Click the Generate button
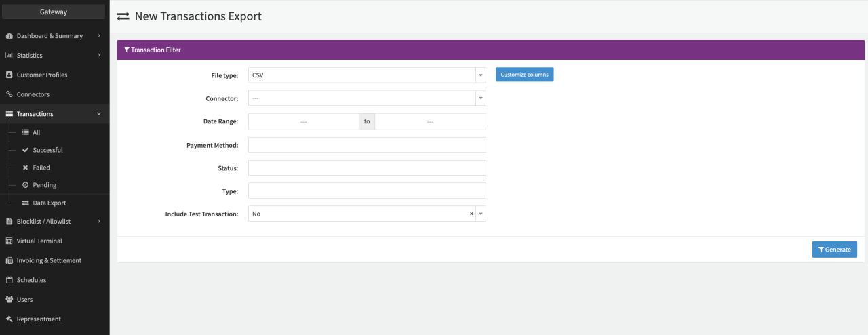Image resolution: width=868 pixels, height=335 pixels. click(x=834, y=250)
